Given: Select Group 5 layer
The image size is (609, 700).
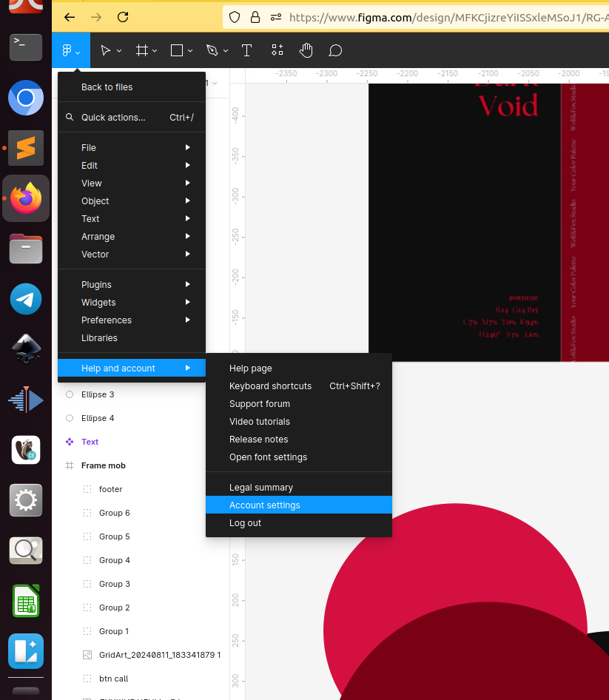Looking at the screenshot, I should (141, 536).
